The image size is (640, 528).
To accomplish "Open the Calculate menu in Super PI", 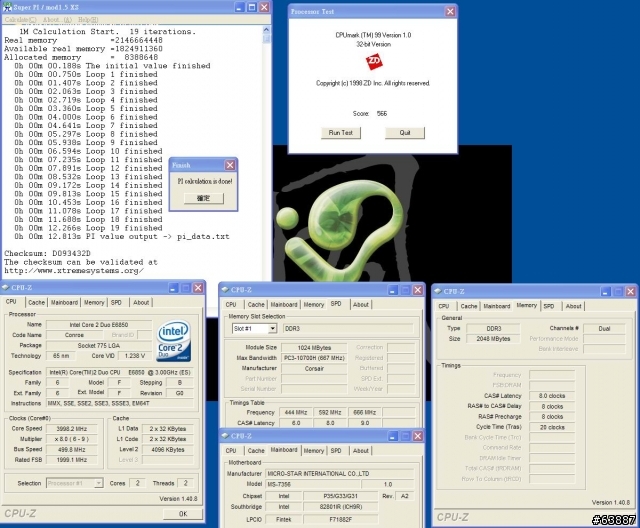I will (x=20, y=20).
